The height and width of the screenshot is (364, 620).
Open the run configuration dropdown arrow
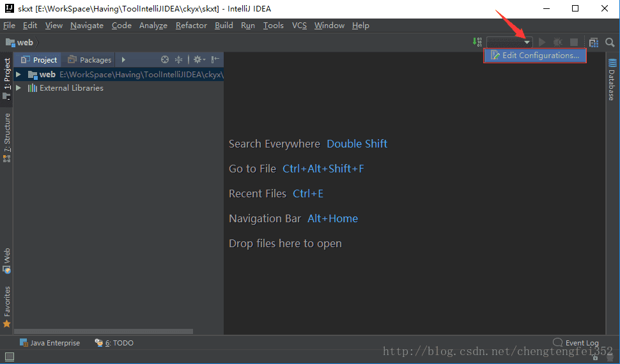pos(527,42)
